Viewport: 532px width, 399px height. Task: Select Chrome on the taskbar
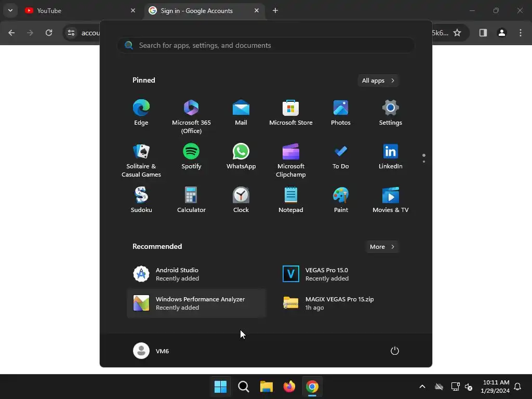point(312,387)
